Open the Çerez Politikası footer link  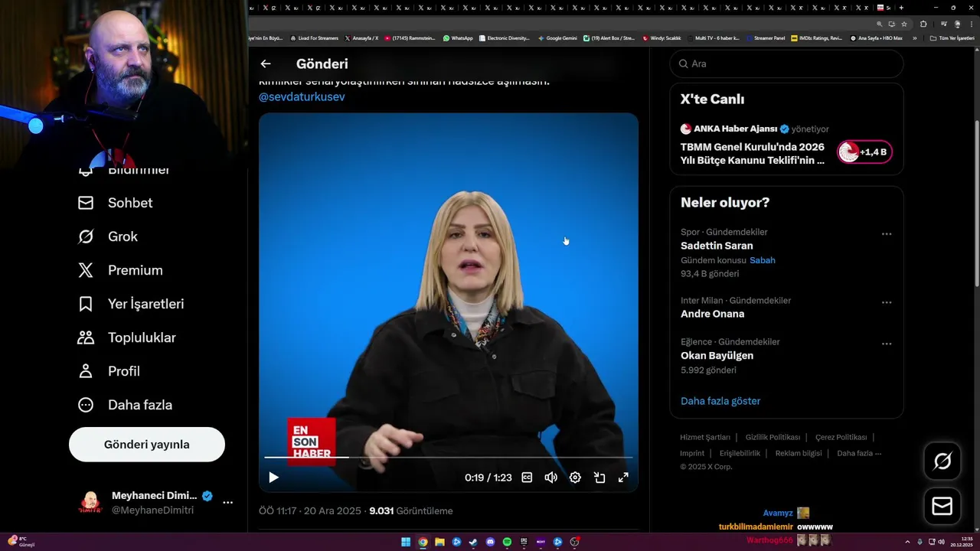pyautogui.click(x=841, y=438)
